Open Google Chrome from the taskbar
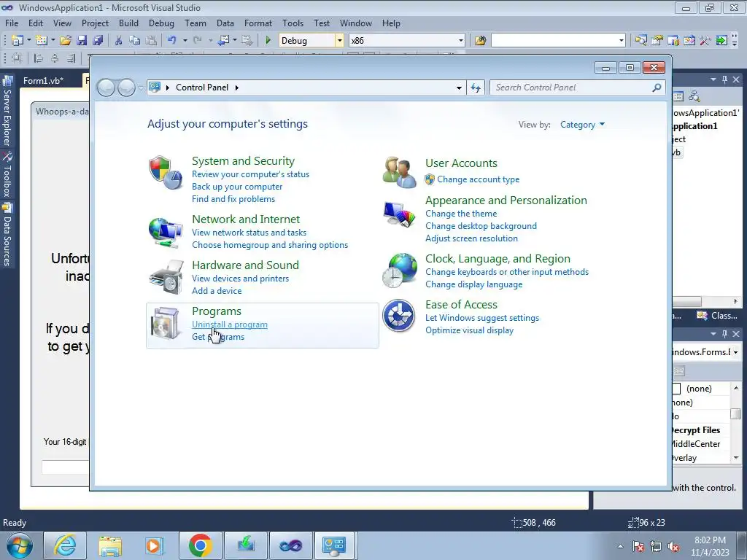Screen dimensions: 747x560 coord(200,545)
